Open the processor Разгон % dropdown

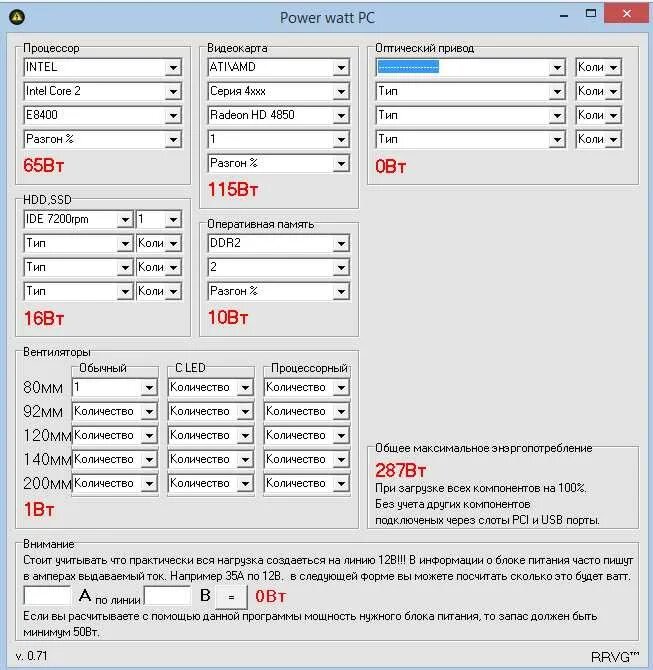pos(103,139)
